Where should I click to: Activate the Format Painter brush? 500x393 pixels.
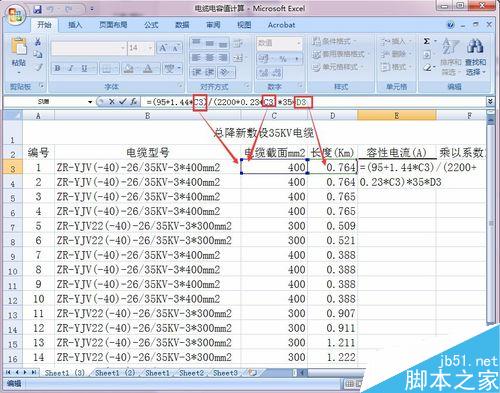click(39, 67)
